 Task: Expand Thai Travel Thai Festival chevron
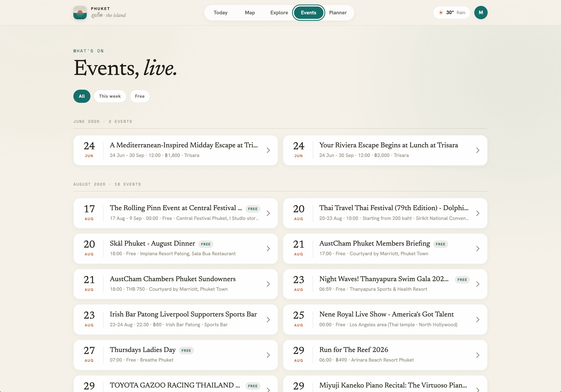[478, 213]
